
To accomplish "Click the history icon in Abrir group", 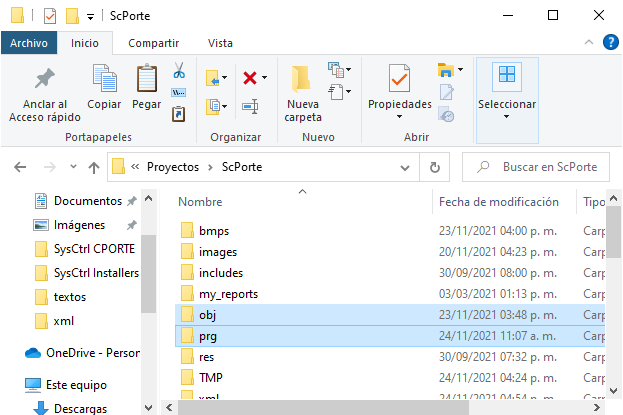I will pos(446,114).
